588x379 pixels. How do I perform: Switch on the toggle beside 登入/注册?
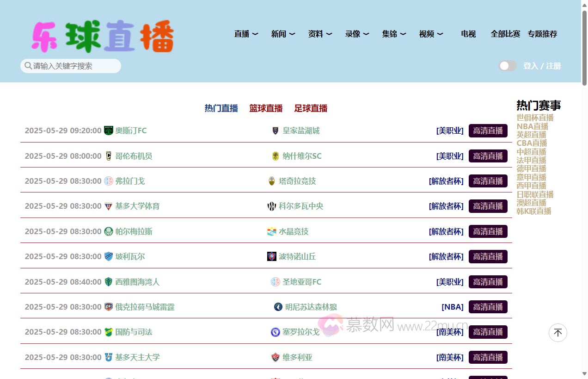(508, 66)
